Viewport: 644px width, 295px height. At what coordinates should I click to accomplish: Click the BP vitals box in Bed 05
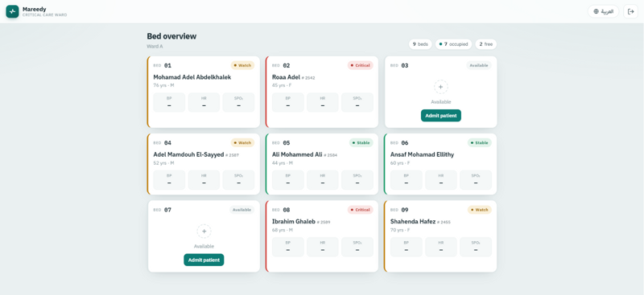click(288, 180)
